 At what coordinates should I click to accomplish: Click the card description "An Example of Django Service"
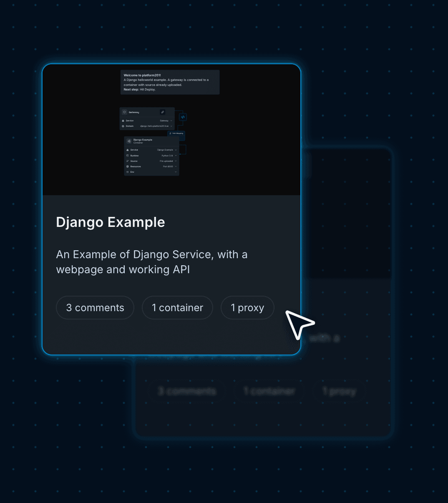pyautogui.click(x=152, y=262)
